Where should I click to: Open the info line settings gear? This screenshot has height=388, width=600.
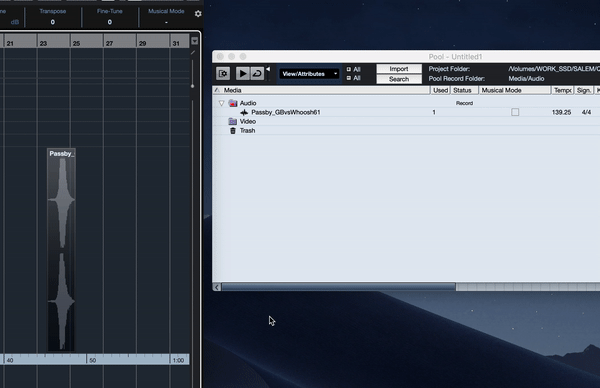[198, 14]
